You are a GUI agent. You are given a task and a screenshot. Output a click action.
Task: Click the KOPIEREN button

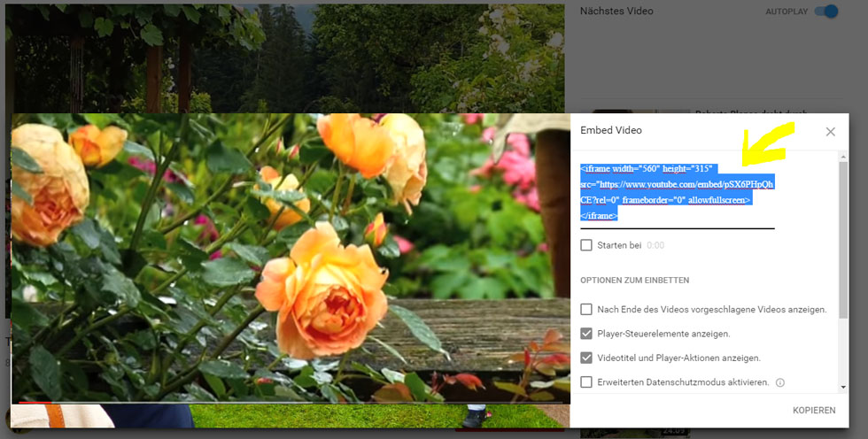click(814, 411)
